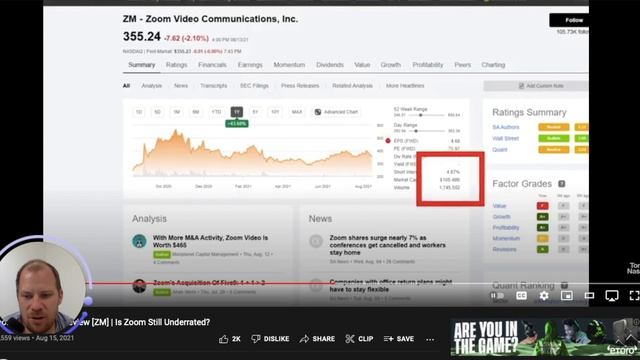Click the 52 Week Range slider

tap(427, 115)
